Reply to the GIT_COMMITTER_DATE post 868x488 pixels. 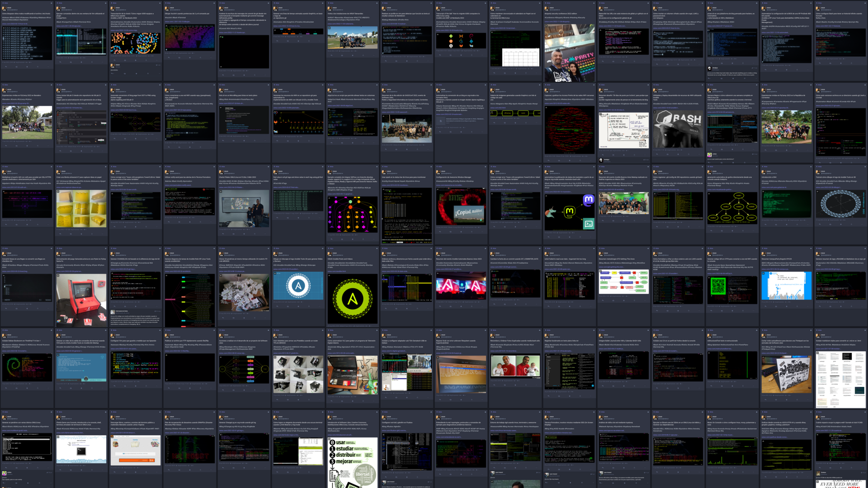click(x=494, y=304)
